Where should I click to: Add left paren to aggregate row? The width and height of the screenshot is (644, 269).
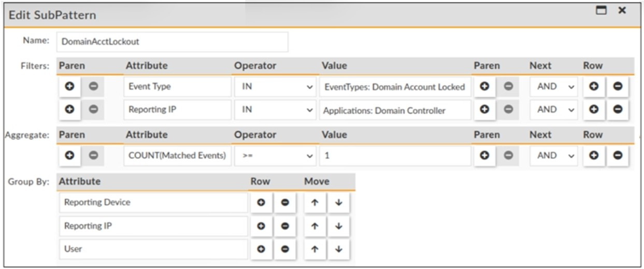(x=69, y=155)
